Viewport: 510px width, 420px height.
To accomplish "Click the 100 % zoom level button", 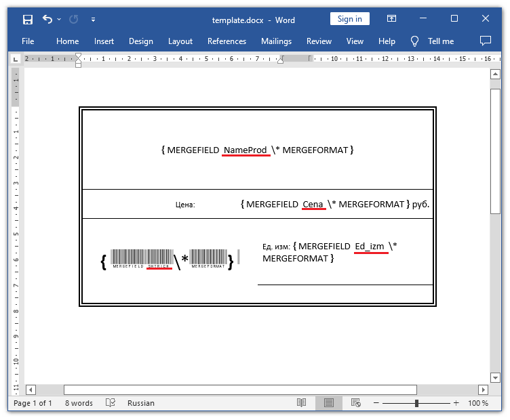I will click(478, 403).
